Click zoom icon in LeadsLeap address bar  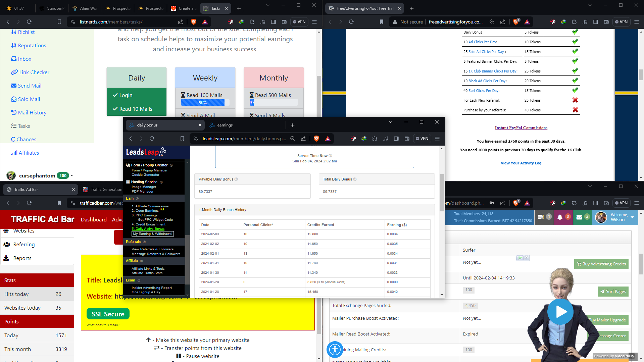coord(293,139)
